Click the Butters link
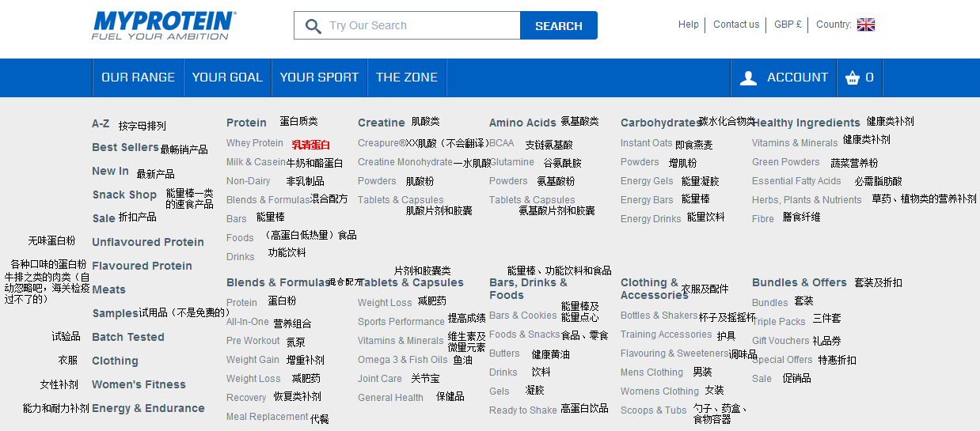The image size is (980, 431). (x=504, y=353)
